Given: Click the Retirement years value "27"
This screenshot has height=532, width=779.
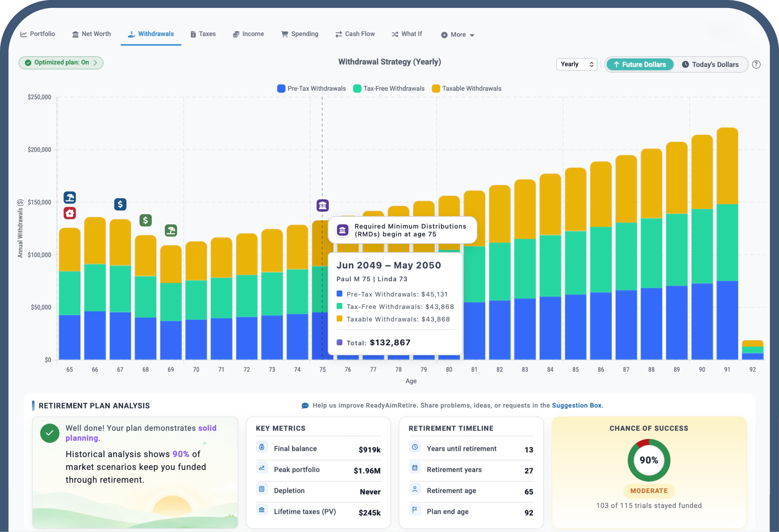Looking at the screenshot, I should (x=529, y=471).
